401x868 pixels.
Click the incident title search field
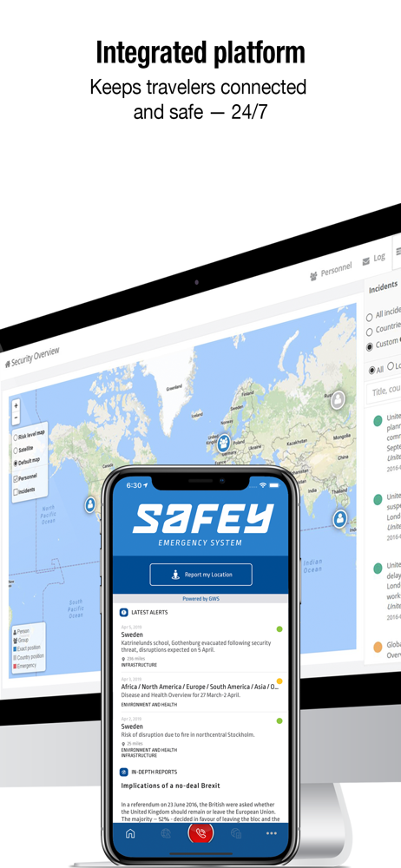(x=384, y=391)
